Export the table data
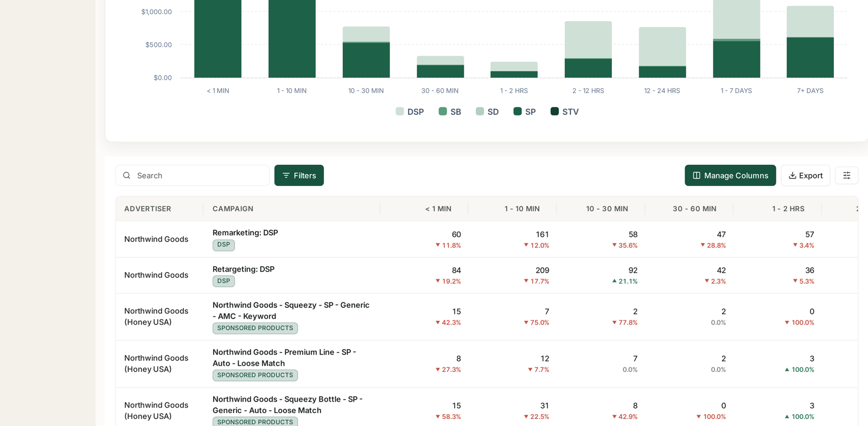The image size is (868, 426). coord(805,176)
